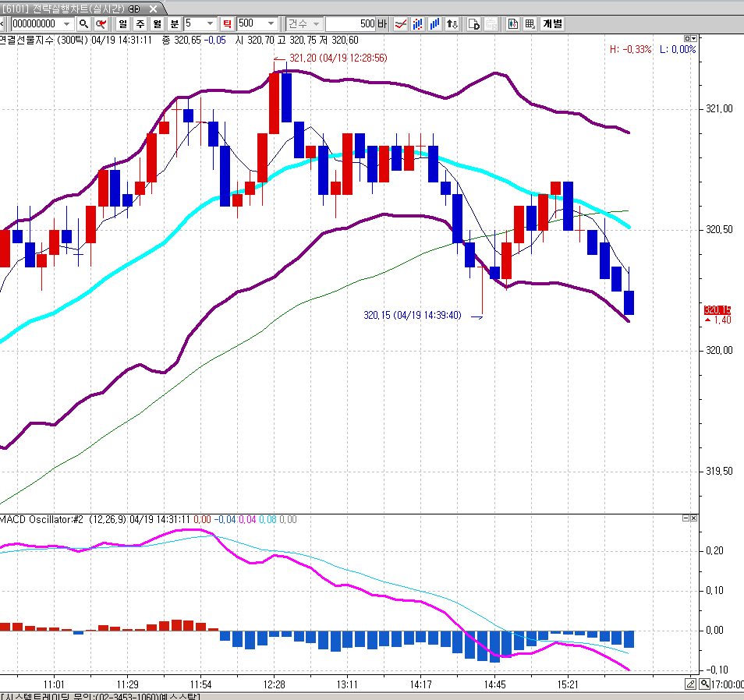The width and height of the screenshot is (744, 700).
Task: Click the 개별 button
Action: tap(552, 23)
